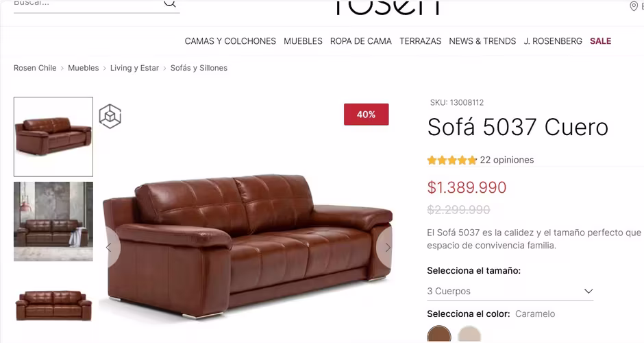Viewport: 644px width, 343px height.
Task: Go to previous image with left arrow
Action: (x=110, y=247)
